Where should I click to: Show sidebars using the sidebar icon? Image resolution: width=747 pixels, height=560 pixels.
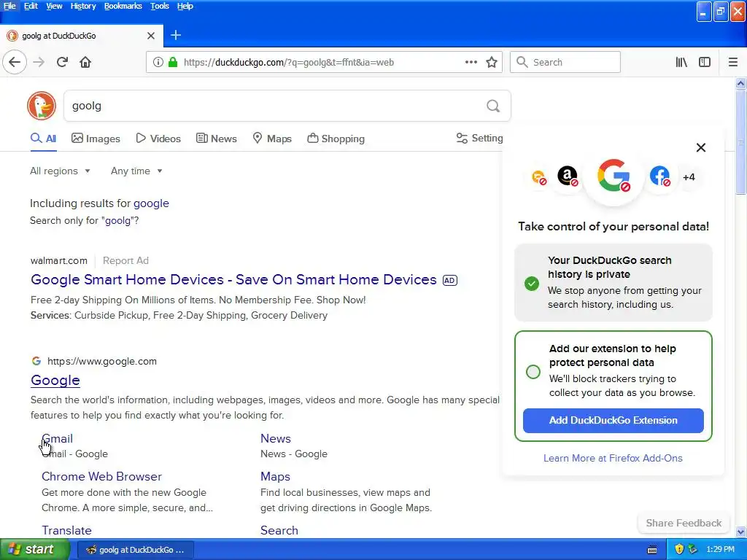(705, 63)
